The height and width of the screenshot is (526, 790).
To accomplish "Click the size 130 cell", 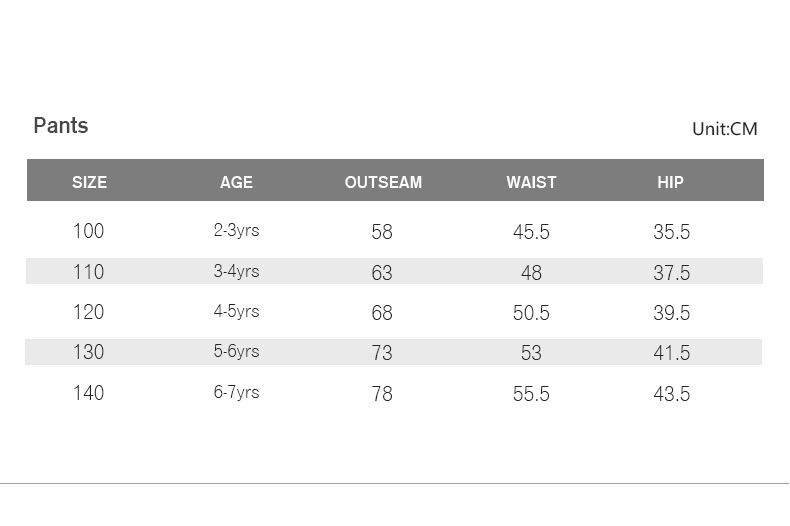I will coord(88,352).
